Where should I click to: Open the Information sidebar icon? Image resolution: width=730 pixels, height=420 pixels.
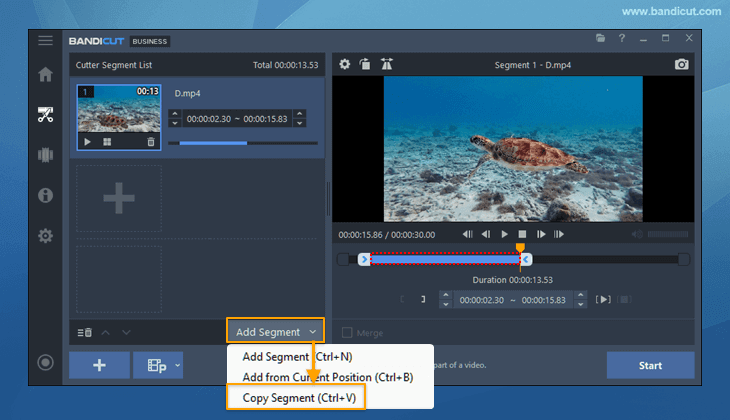click(45, 195)
